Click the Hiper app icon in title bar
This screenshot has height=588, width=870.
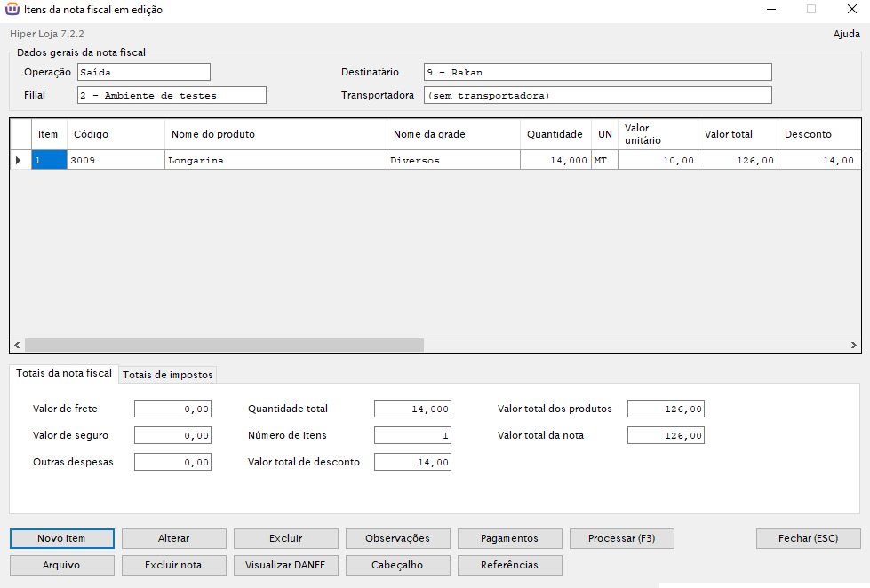[12, 10]
